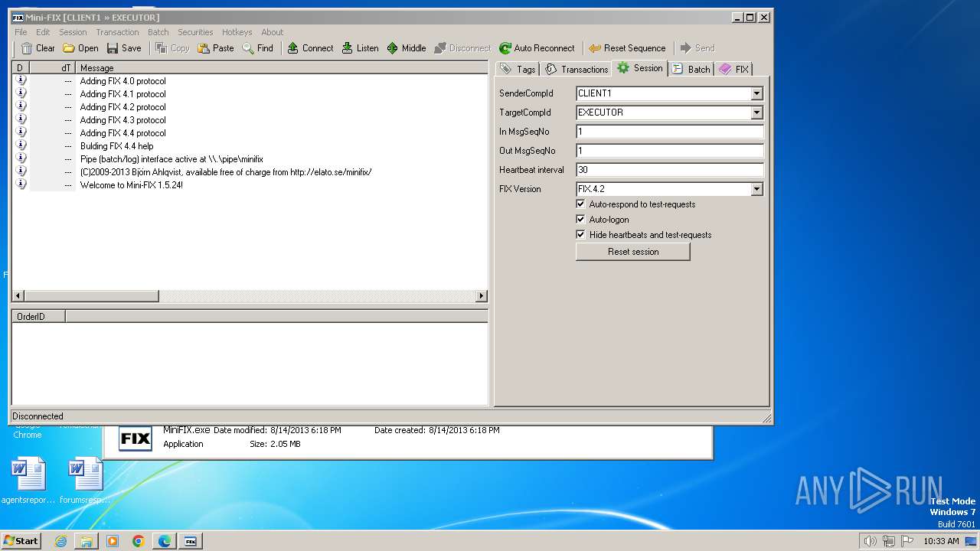Click the OrderID column header
Image resolution: width=980 pixels, height=551 pixels.
pyautogui.click(x=38, y=316)
